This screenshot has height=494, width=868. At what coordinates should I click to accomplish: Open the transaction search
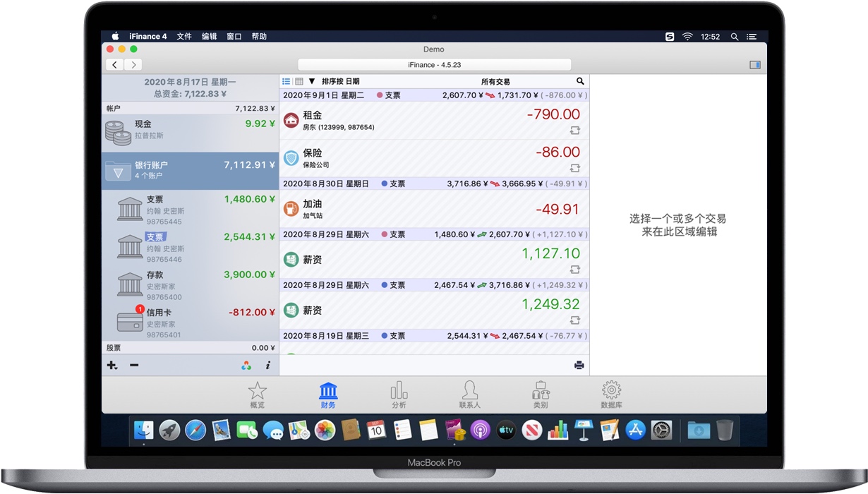click(580, 81)
